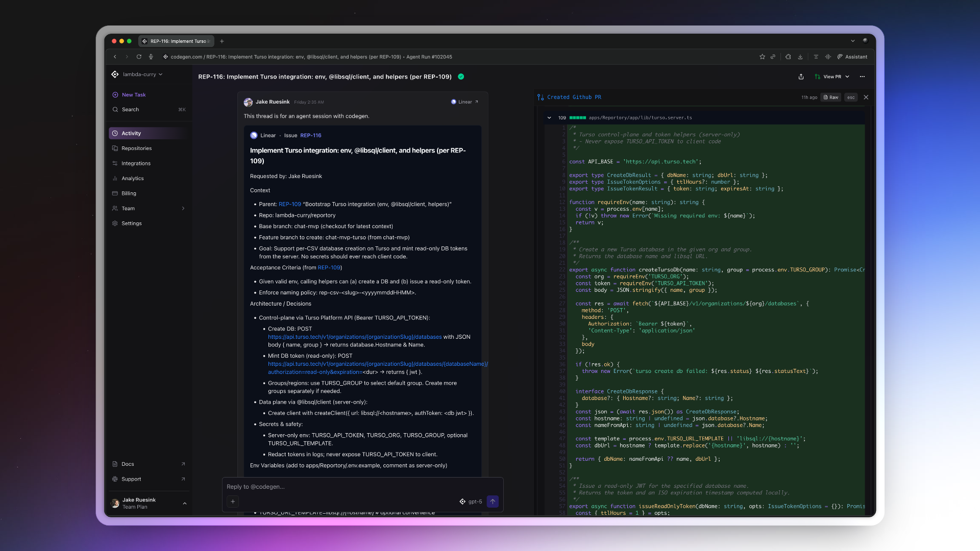This screenshot has height=551, width=980.
Task: Attach a file with the plus button
Action: point(233,502)
